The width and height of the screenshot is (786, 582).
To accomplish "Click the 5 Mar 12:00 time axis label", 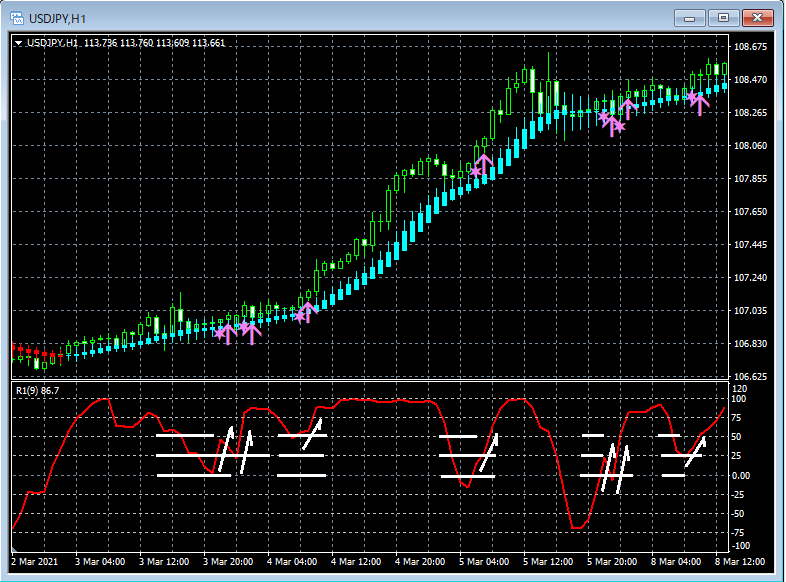I will pos(548,561).
